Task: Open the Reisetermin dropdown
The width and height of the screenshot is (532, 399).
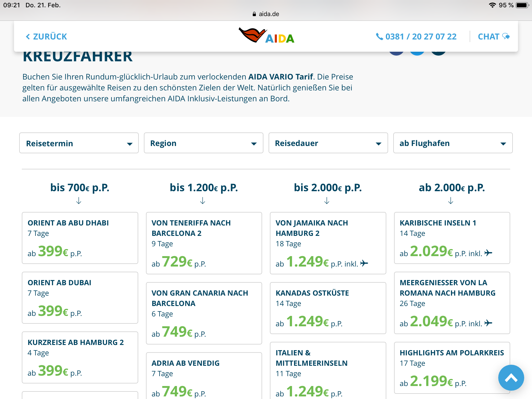Action: tap(79, 143)
